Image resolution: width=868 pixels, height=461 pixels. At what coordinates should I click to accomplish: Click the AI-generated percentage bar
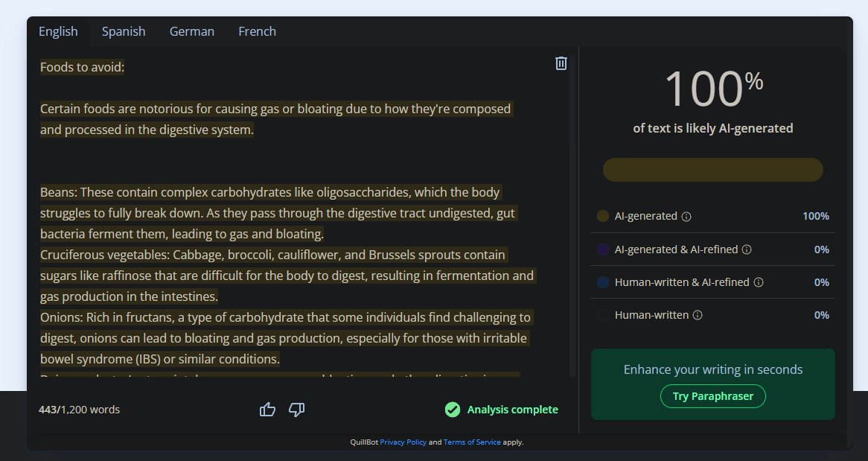[712, 170]
